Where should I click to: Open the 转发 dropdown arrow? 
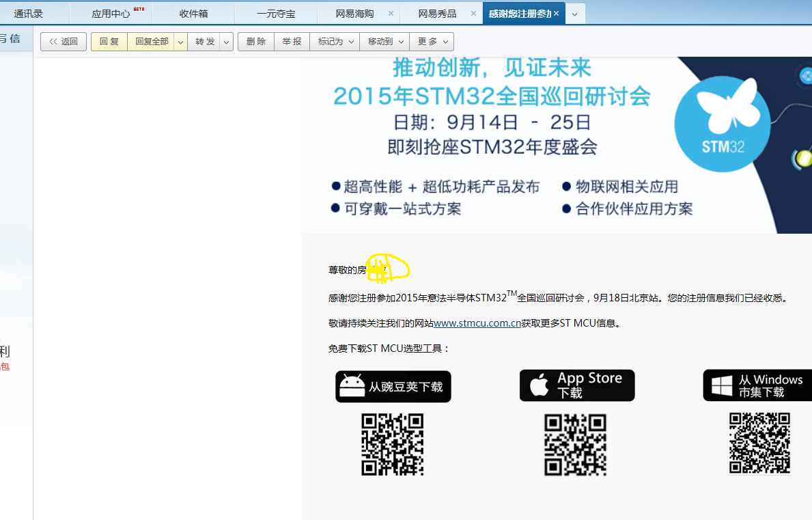click(226, 42)
